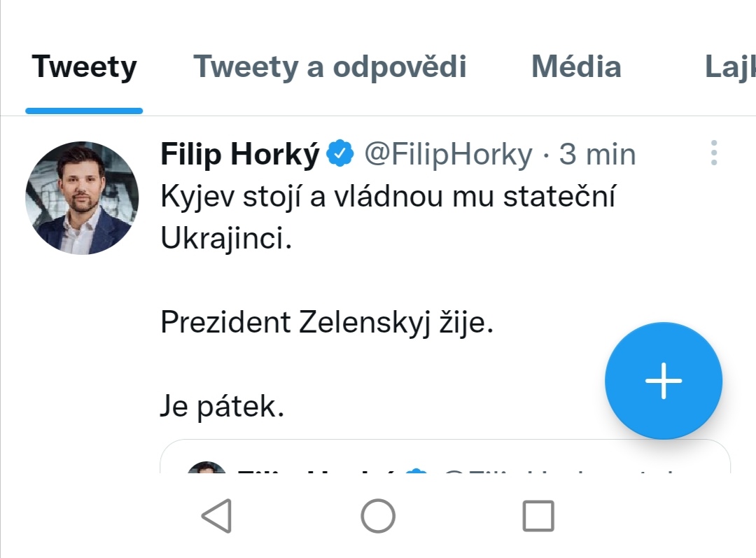Tap the blue compose tweet plus button
Screen dimensions: 756x558
[x=663, y=381]
